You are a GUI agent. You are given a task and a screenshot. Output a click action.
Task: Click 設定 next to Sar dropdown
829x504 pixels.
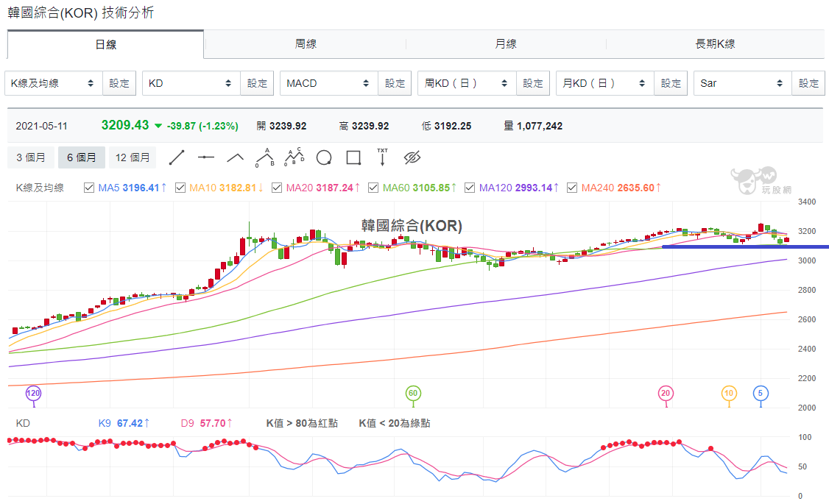[x=808, y=83]
